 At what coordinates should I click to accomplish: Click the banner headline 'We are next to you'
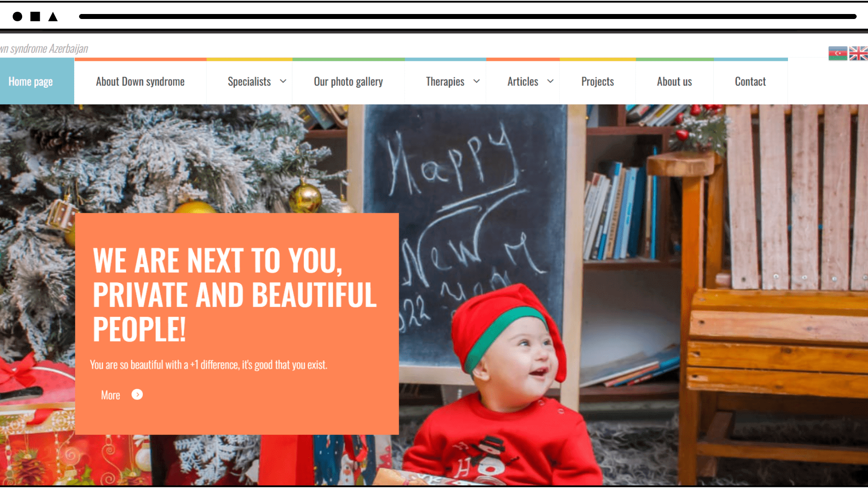click(234, 295)
